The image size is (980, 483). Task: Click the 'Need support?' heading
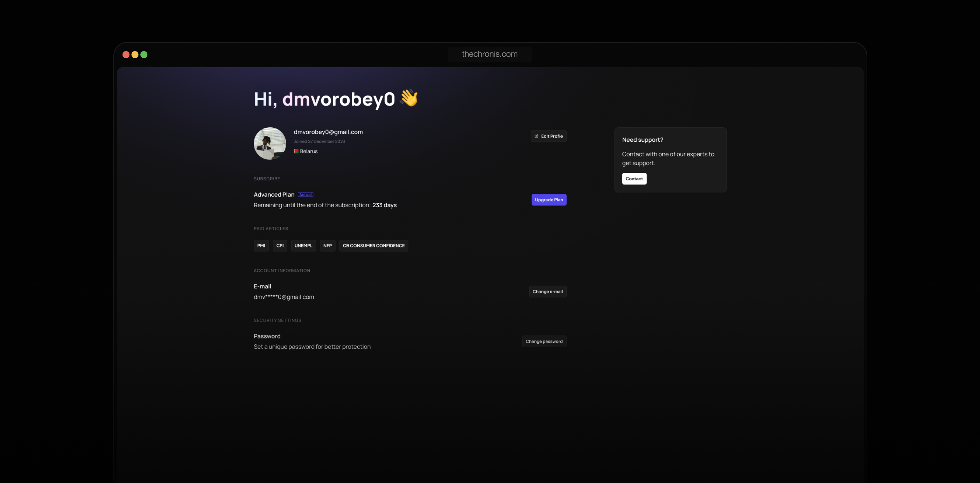click(x=642, y=140)
